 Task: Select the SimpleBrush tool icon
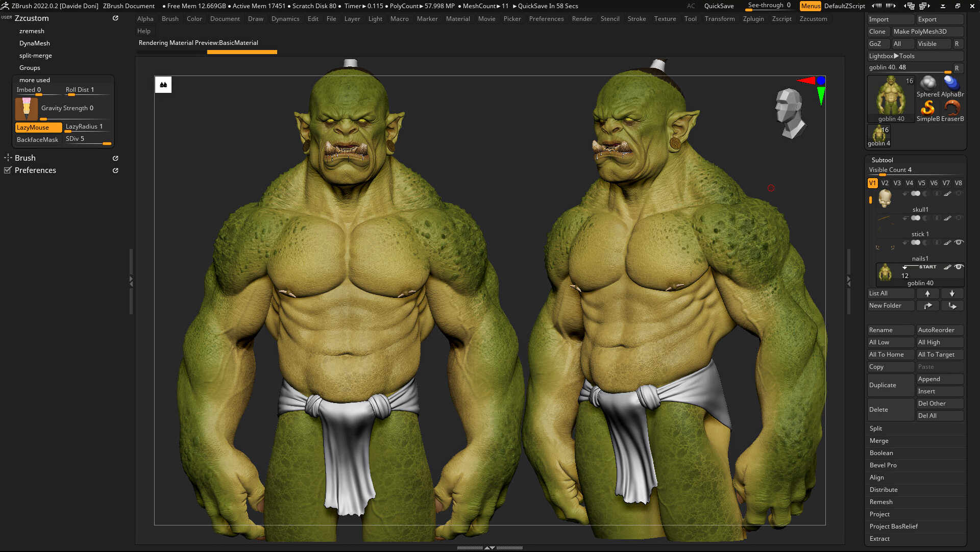[927, 108]
